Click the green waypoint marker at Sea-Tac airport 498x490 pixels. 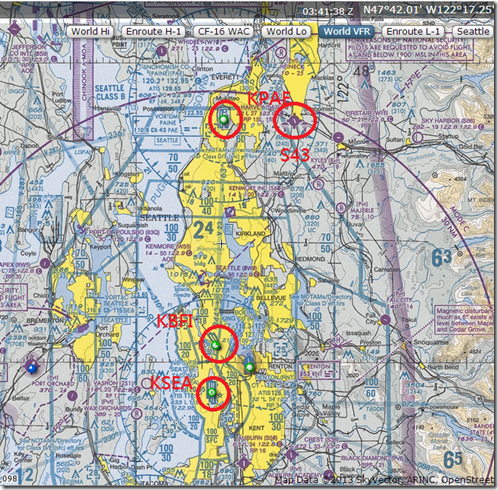pyautogui.click(x=211, y=393)
